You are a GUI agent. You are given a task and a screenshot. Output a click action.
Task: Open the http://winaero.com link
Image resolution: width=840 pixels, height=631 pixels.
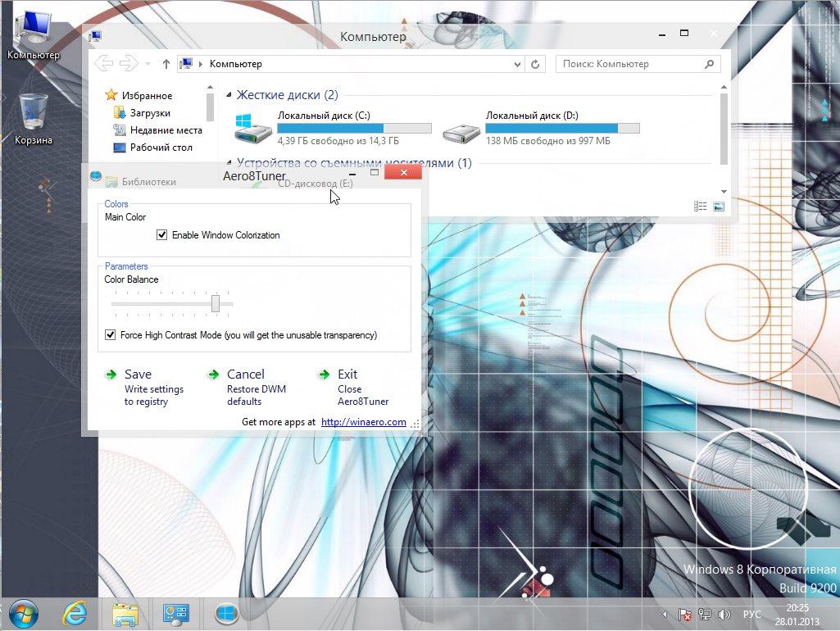363,422
